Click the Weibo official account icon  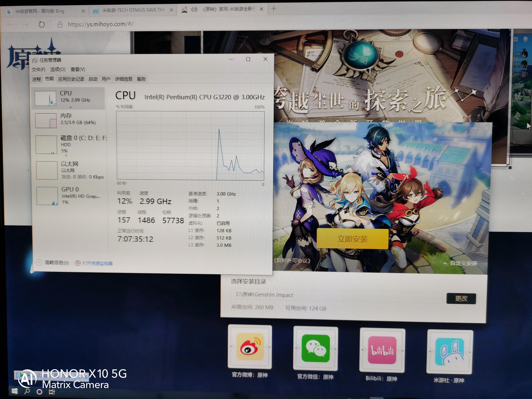point(250,346)
